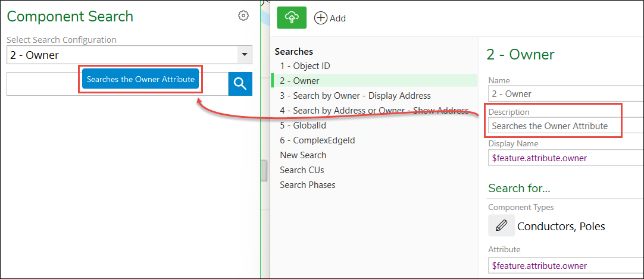Image resolution: width=644 pixels, height=279 pixels.
Task: Select the New Search entry
Action: click(303, 155)
